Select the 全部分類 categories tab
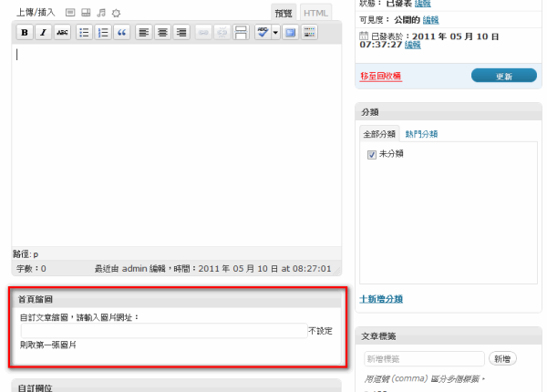 point(379,134)
